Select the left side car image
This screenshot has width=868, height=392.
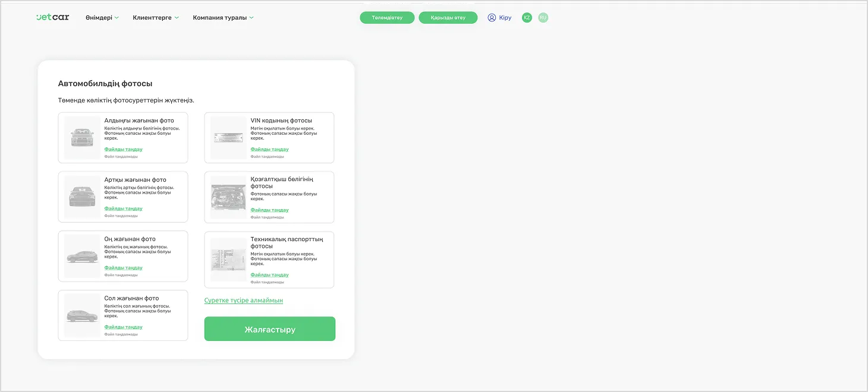(x=82, y=315)
